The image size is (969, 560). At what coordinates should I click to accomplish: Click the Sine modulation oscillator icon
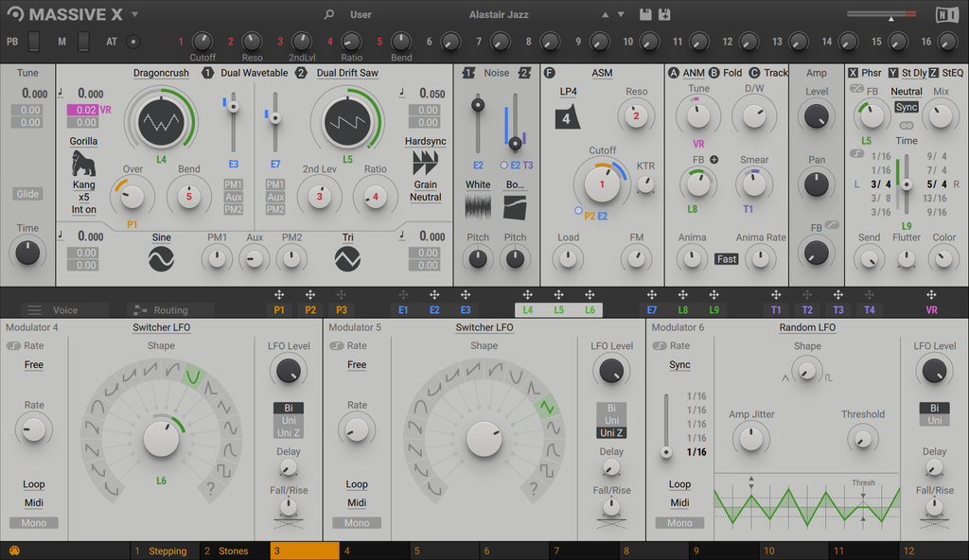(161, 259)
